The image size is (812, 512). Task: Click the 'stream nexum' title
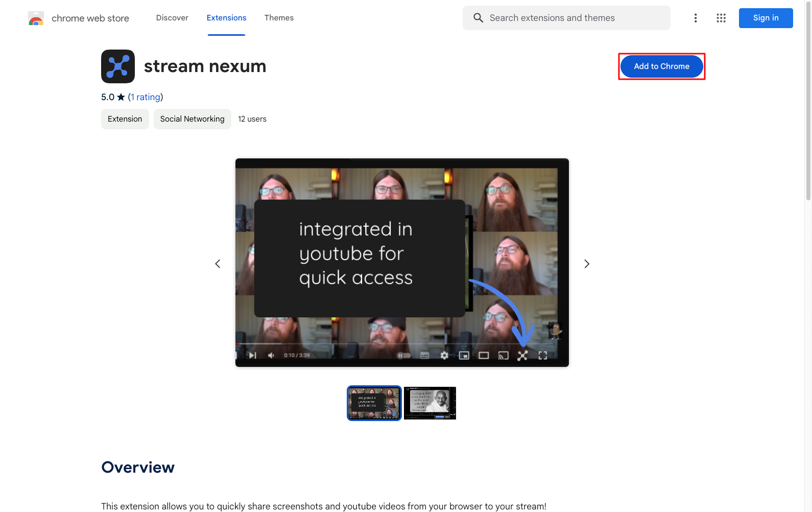[x=205, y=66]
